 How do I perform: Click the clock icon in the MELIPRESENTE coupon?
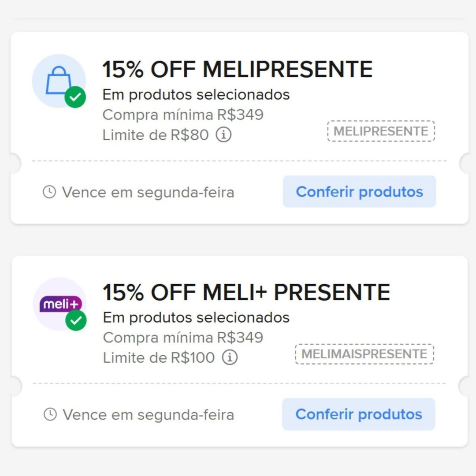pyautogui.click(x=49, y=192)
